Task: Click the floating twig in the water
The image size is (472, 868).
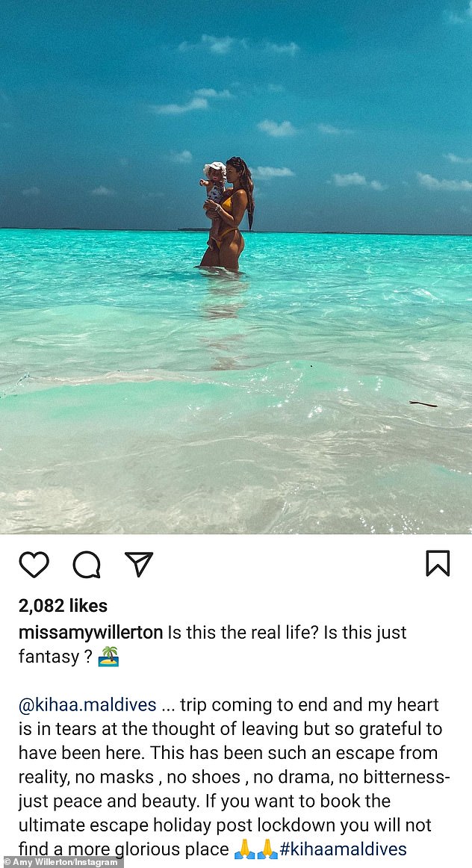Action: 423,403
